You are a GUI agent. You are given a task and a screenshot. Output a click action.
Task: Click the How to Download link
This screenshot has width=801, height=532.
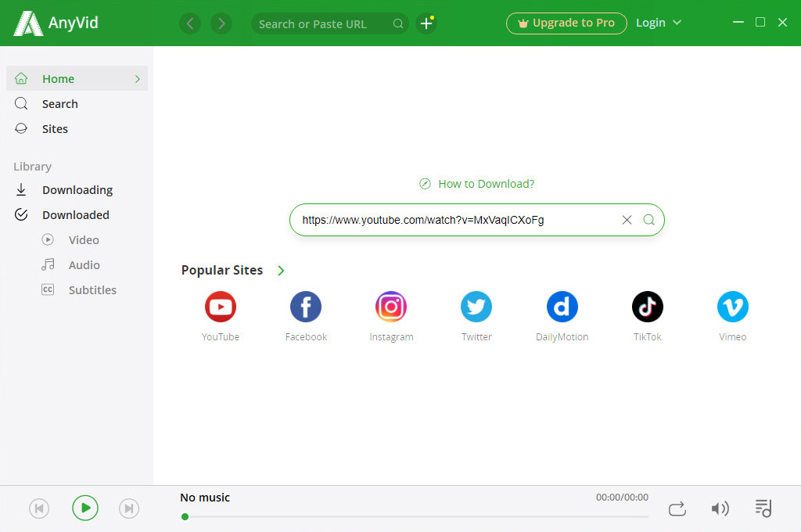point(486,184)
